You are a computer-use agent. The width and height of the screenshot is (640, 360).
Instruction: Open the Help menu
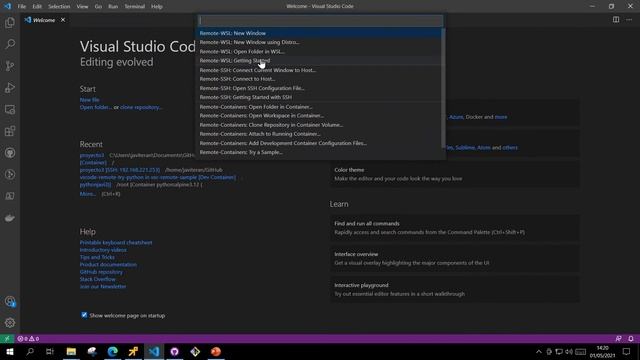coord(157,6)
